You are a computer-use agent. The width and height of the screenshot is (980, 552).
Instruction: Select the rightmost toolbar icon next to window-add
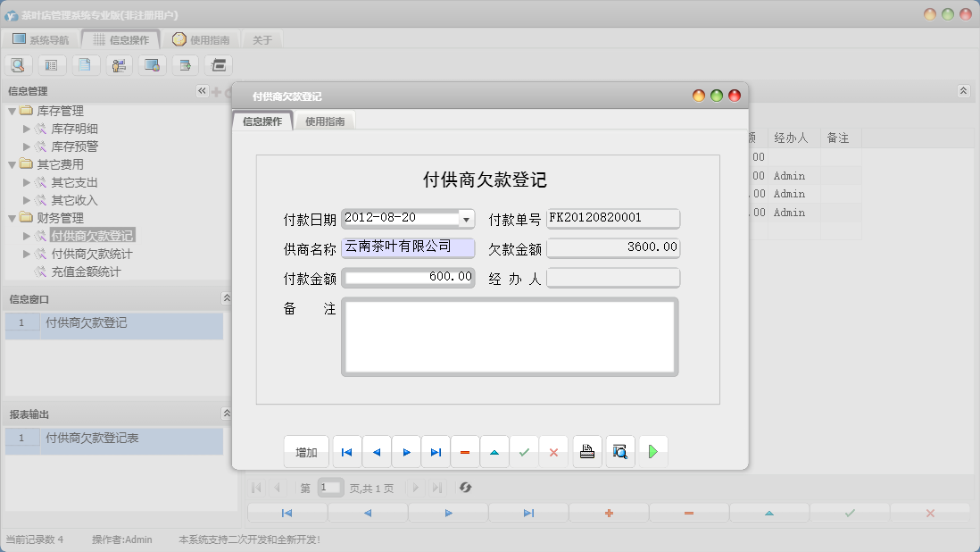click(x=217, y=64)
